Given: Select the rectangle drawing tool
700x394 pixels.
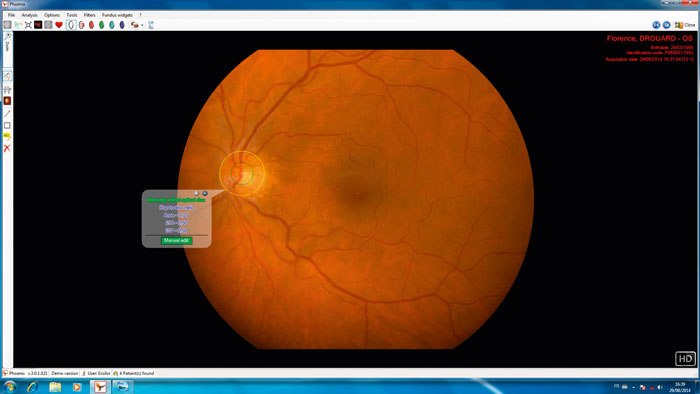Looking at the screenshot, I should pyautogui.click(x=7, y=125).
